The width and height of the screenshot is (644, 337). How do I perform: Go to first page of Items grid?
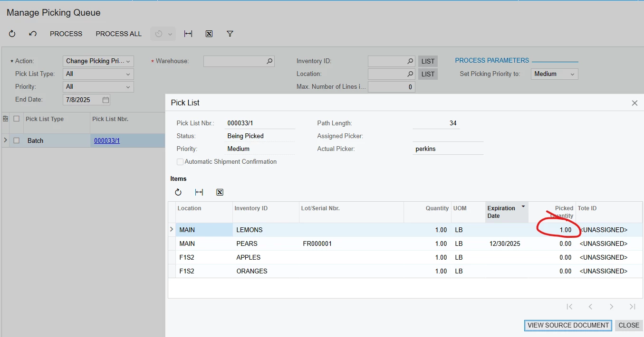point(569,307)
